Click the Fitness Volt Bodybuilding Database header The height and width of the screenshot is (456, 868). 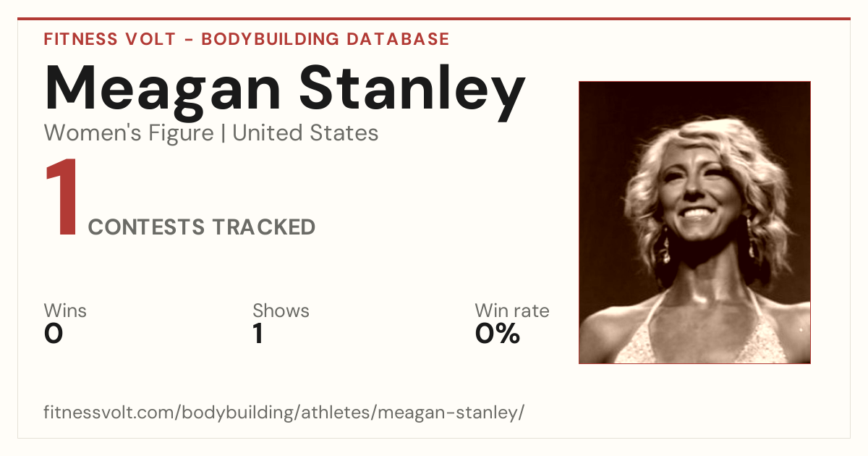[x=247, y=39]
